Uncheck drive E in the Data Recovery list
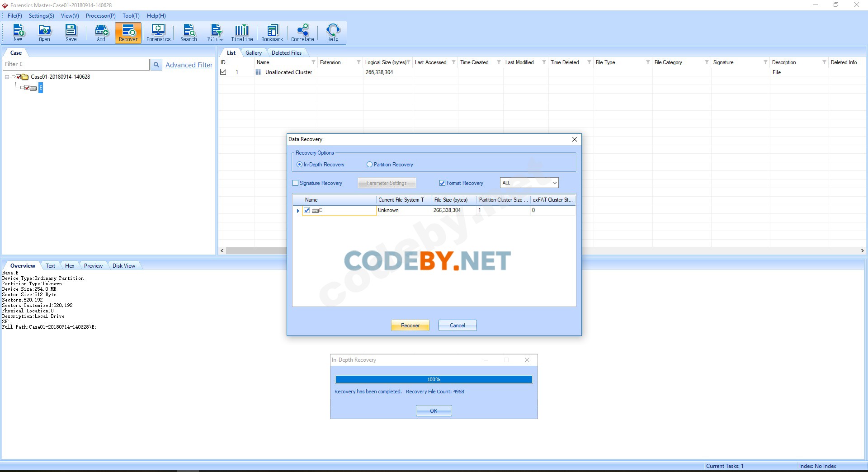 point(307,210)
